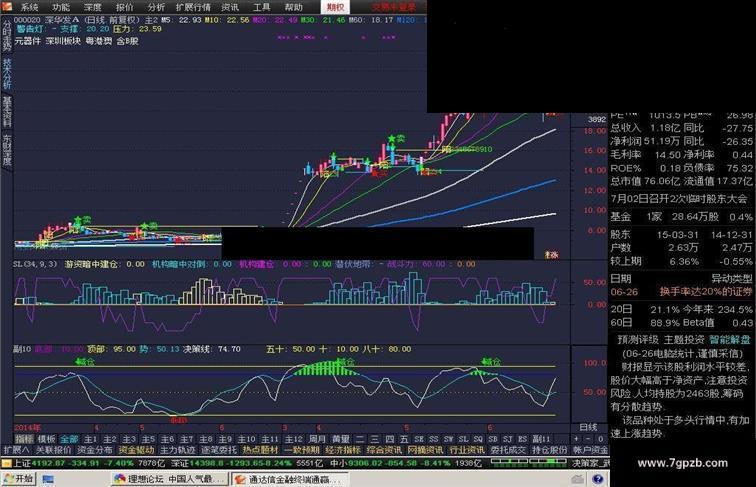Click the 深圳板块 sector link

point(63,41)
